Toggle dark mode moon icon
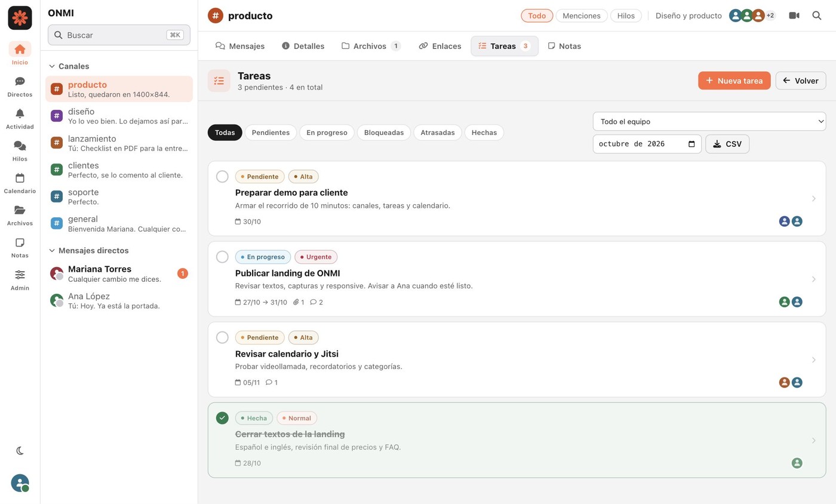 [x=20, y=451]
